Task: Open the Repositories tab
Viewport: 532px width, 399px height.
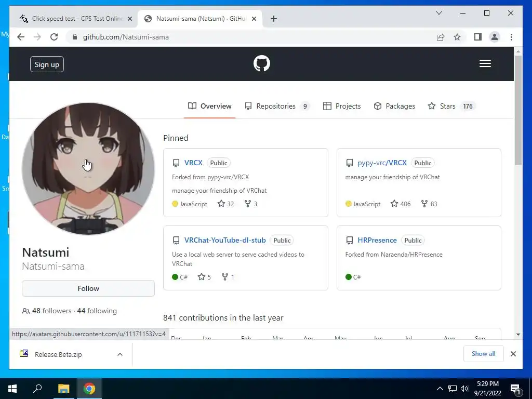Action: [x=277, y=106]
